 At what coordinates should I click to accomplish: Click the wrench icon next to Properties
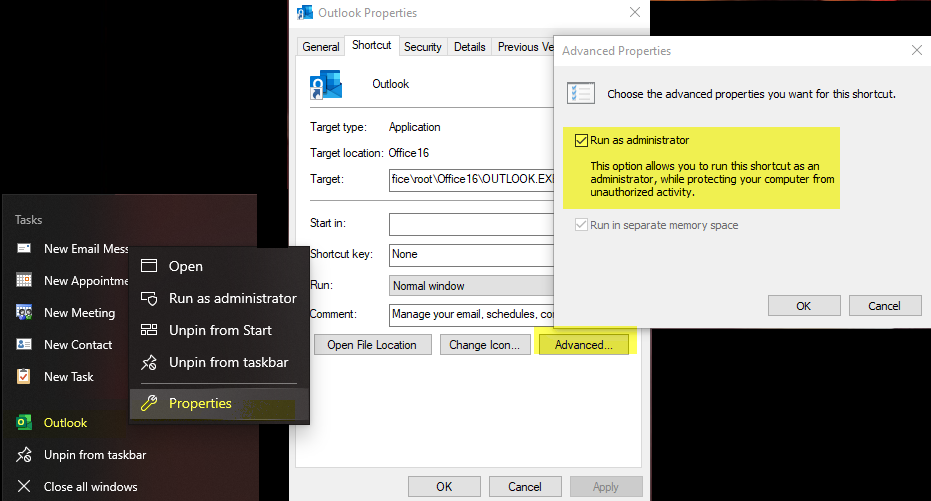149,403
